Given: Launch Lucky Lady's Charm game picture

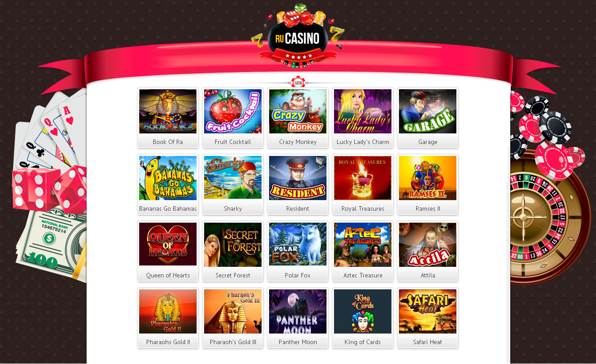Looking at the screenshot, I should [363, 111].
